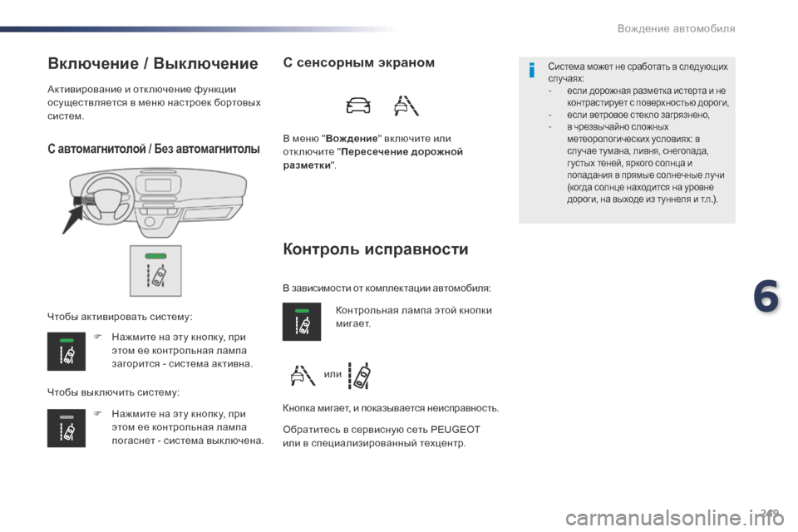The height and width of the screenshot is (532, 798).
Task: Click the heading 'Контроль исправности'
Action: point(376,249)
